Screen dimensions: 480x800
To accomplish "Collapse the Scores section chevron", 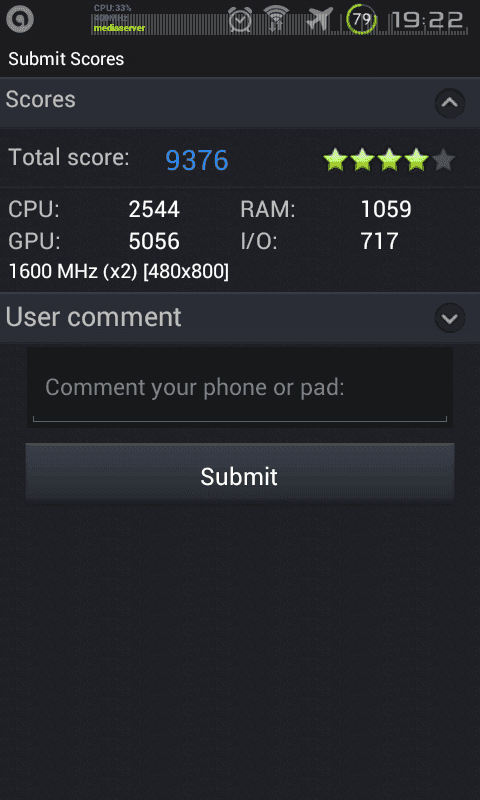I will point(449,103).
